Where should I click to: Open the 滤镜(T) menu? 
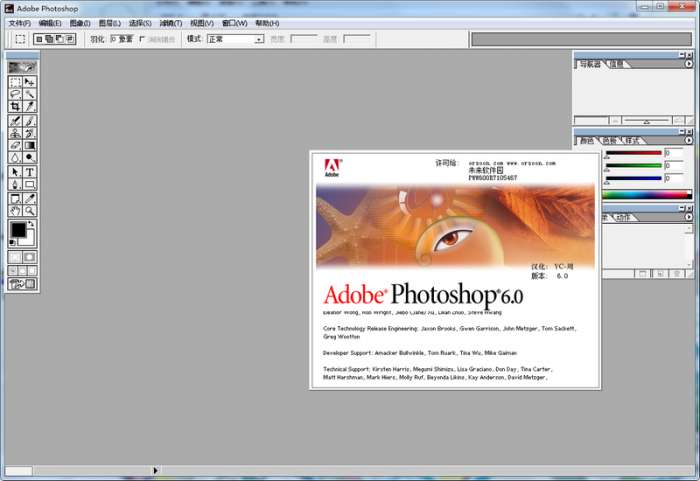click(x=171, y=23)
